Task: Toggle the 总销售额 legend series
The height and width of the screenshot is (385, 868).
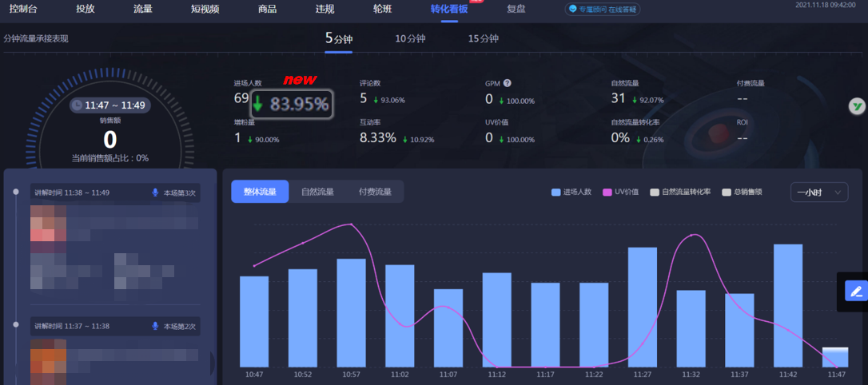Action: (x=741, y=192)
